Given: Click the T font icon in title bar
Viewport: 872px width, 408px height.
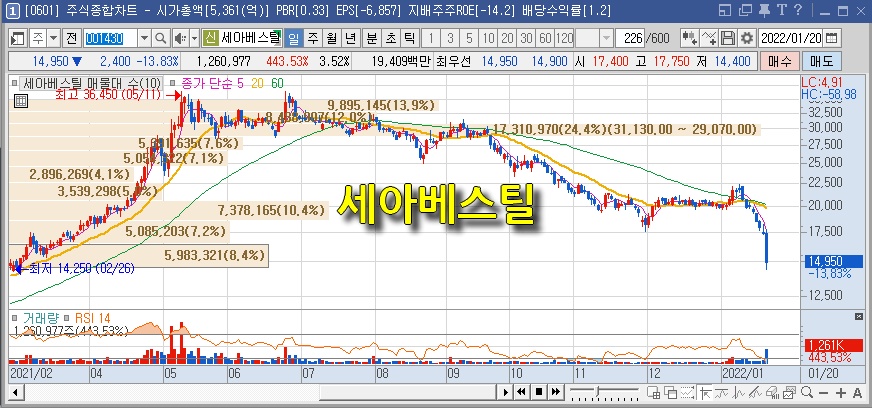Looking at the screenshot, I should tap(782, 10).
